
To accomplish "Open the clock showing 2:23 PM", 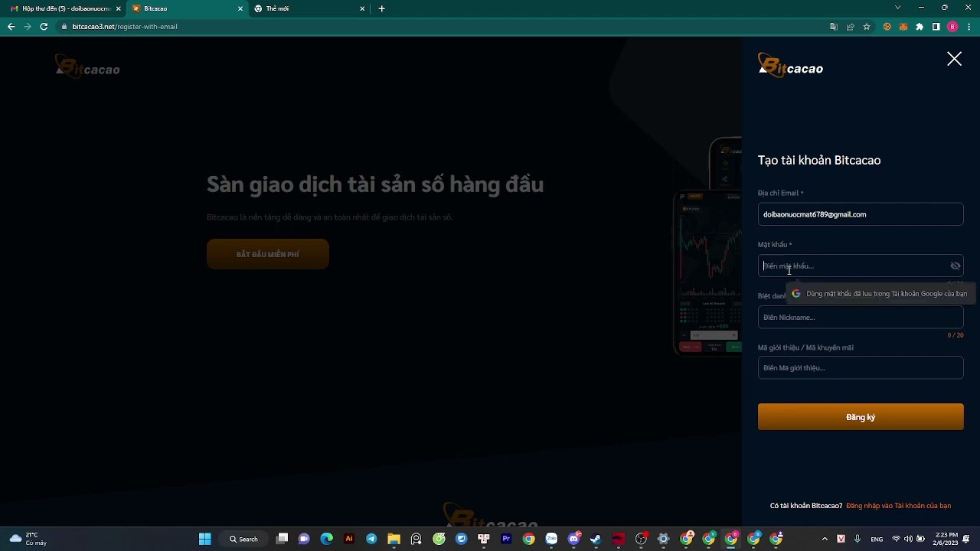I will [946, 539].
